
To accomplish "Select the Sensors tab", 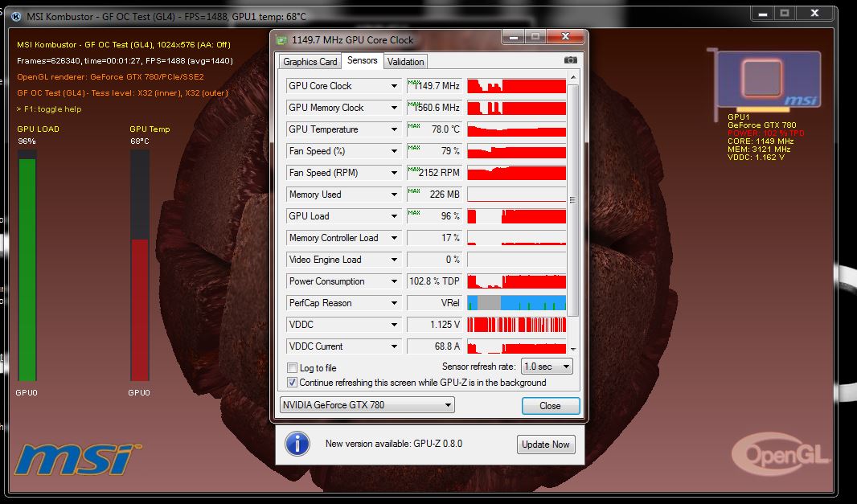I will 362,60.
